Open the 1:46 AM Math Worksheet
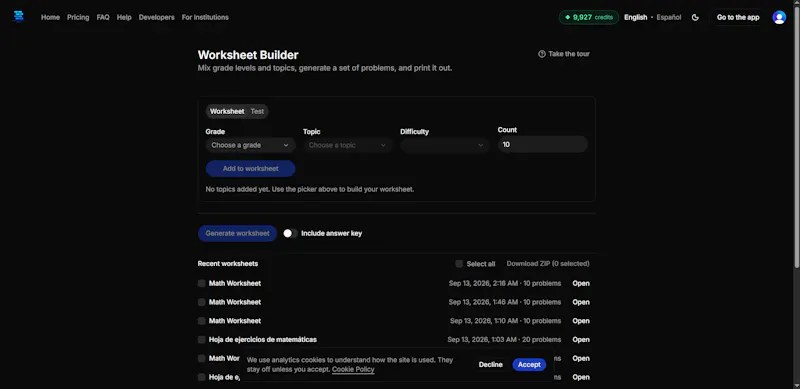The height and width of the screenshot is (389, 800). (x=581, y=302)
